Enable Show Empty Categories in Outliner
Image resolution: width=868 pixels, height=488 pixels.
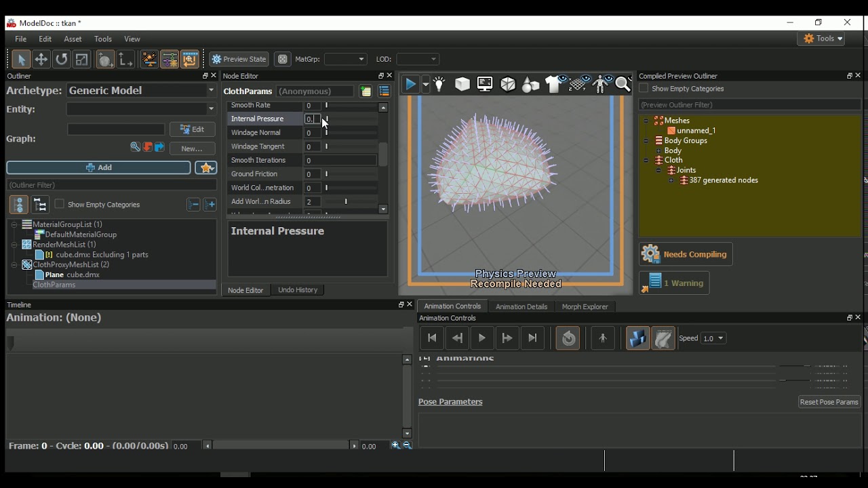click(x=59, y=204)
